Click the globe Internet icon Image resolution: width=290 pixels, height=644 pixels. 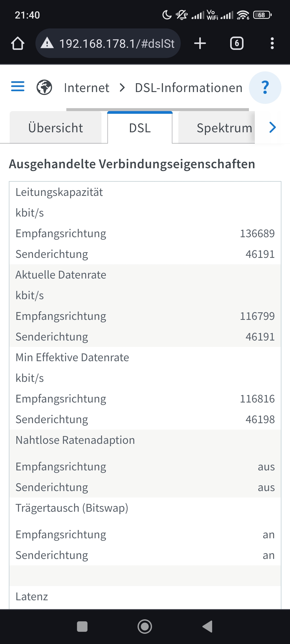(44, 87)
